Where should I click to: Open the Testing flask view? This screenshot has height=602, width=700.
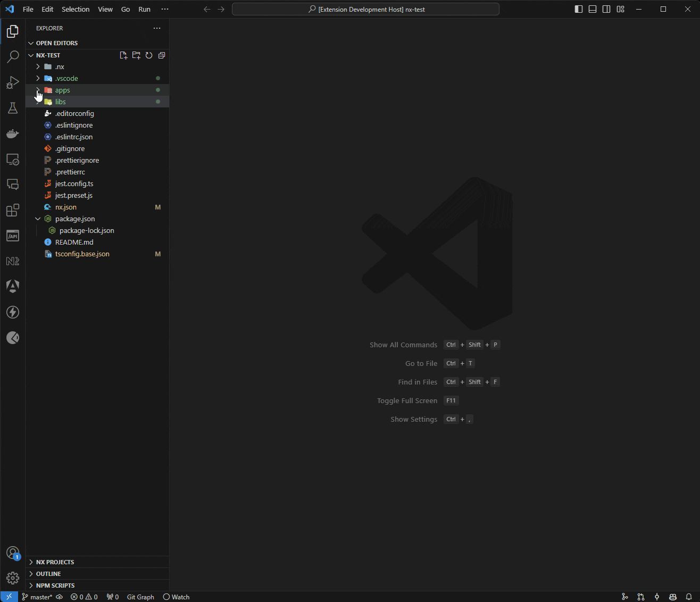[x=13, y=108]
